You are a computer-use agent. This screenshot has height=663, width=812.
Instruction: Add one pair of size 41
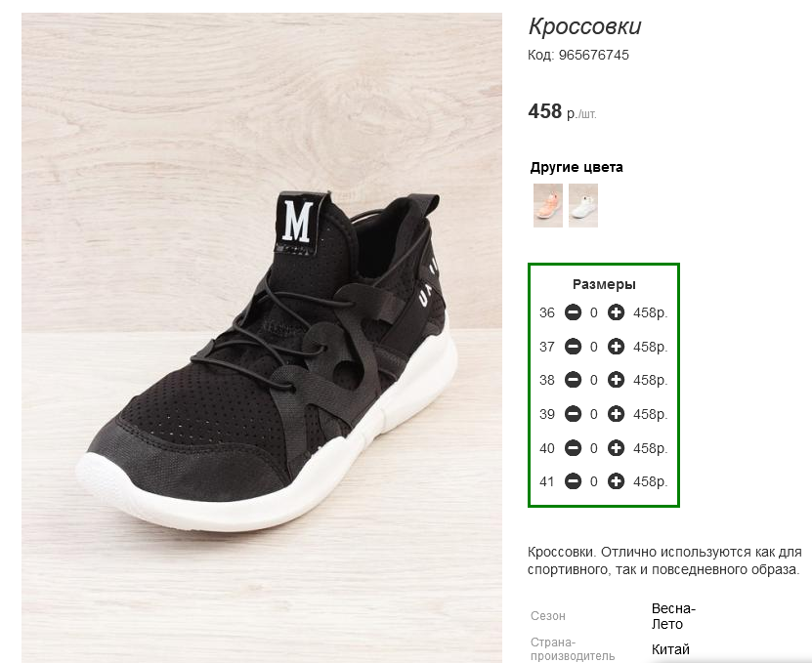pos(616,481)
